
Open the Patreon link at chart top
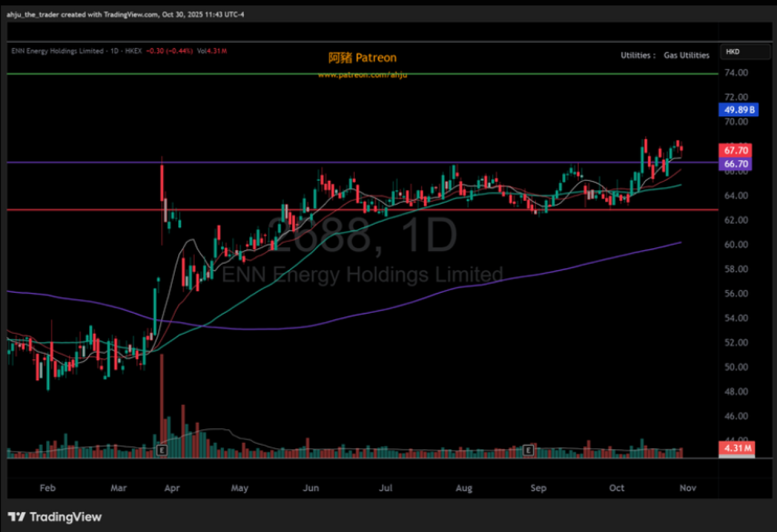(x=362, y=58)
